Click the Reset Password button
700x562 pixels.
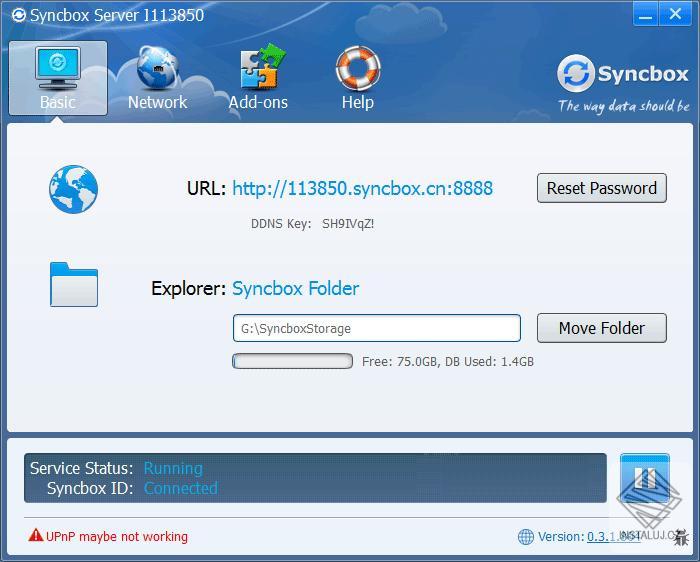click(602, 188)
